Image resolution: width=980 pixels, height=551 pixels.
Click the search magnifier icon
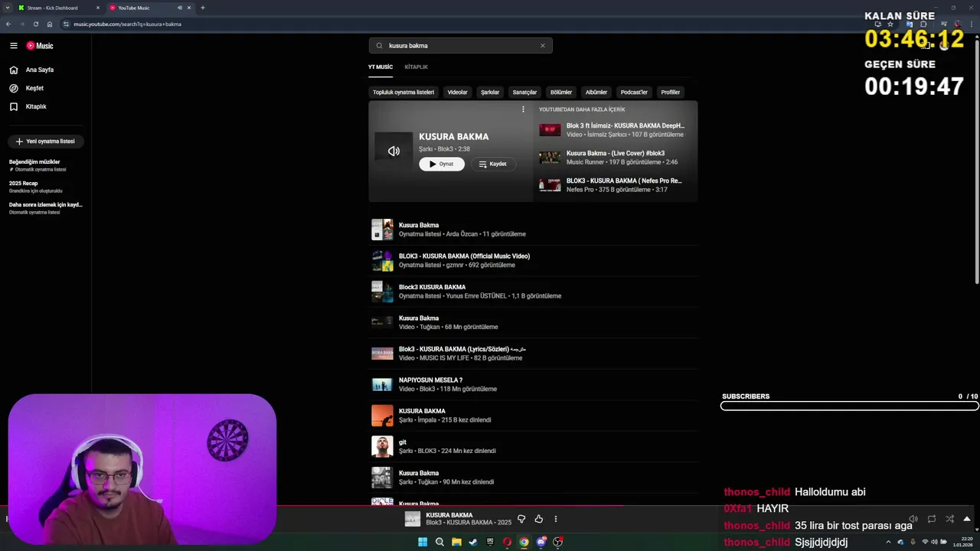[379, 46]
